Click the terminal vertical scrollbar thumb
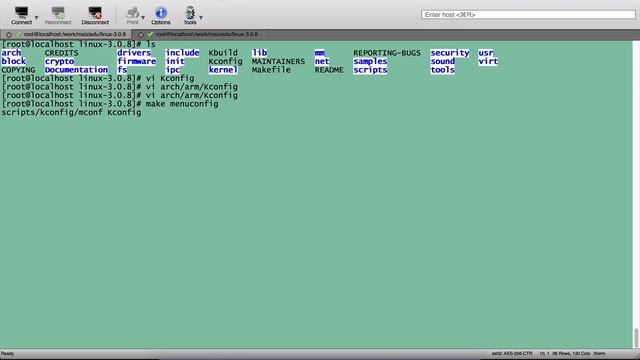Screen dimensions: 640x360 (636, 338)
